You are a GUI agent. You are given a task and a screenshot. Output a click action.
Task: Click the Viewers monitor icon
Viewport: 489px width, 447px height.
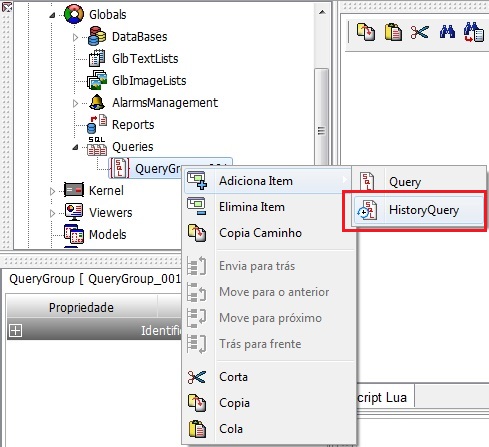point(74,212)
